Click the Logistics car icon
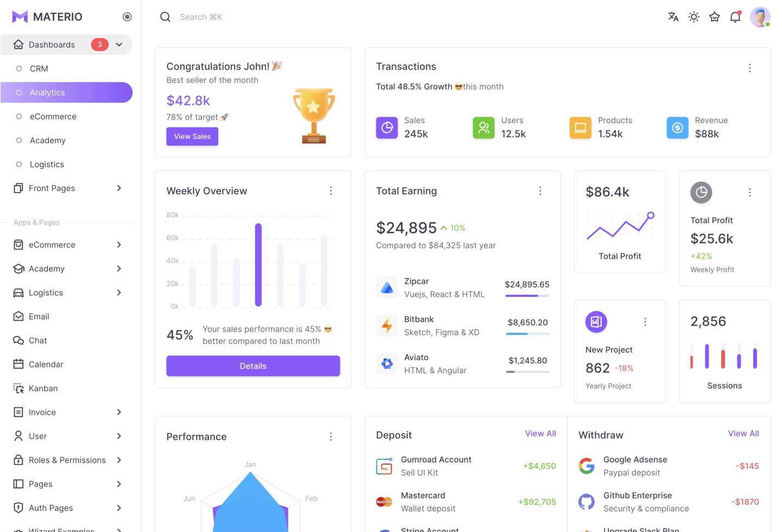Screen dimensions: 782x532 18,293
